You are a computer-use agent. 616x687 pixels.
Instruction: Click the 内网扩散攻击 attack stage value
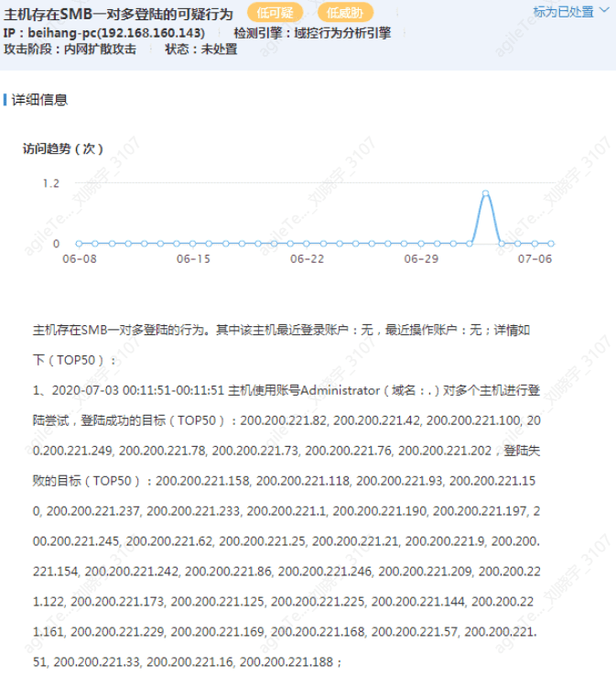click(100, 49)
